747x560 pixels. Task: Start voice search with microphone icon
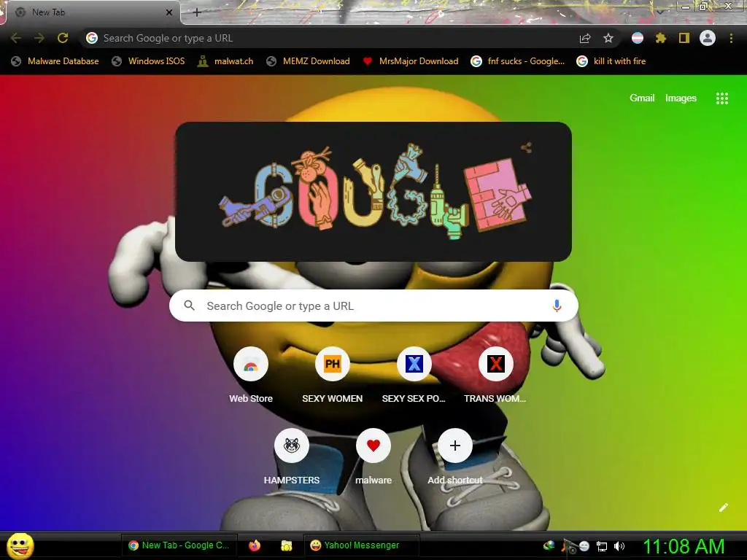557,306
